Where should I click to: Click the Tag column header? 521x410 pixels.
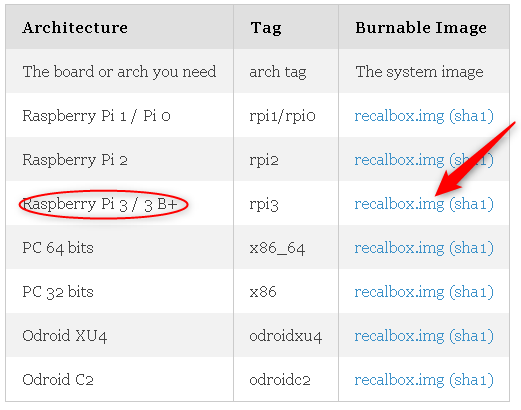pos(266,28)
